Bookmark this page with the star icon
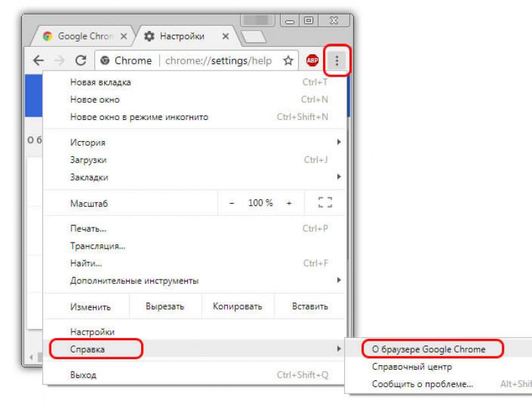 click(x=288, y=61)
